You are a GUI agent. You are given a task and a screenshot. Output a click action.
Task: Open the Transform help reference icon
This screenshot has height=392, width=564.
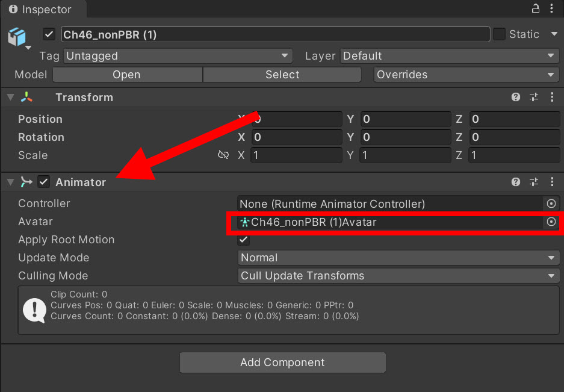click(x=515, y=97)
